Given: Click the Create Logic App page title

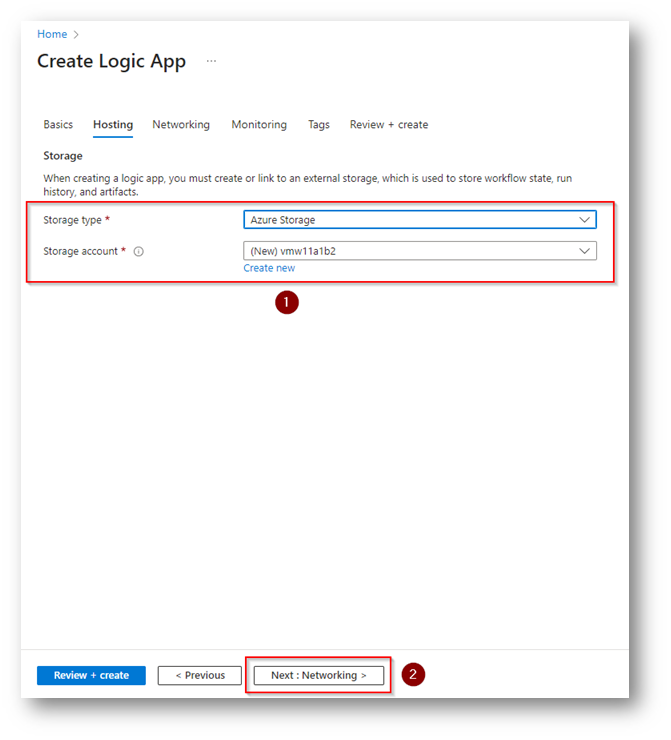Looking at the screenshot, I should (x=111, y=61).
